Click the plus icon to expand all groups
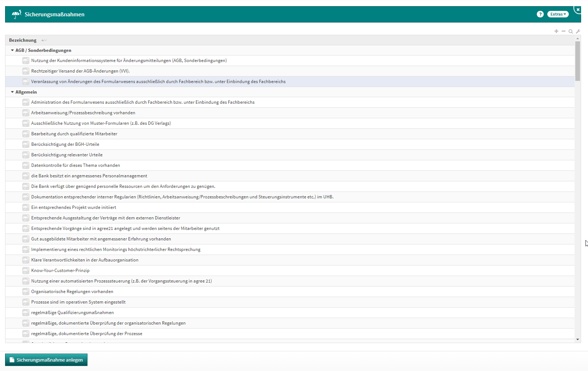588x371 pixels. pyautogui.click(x=556, y=31)
